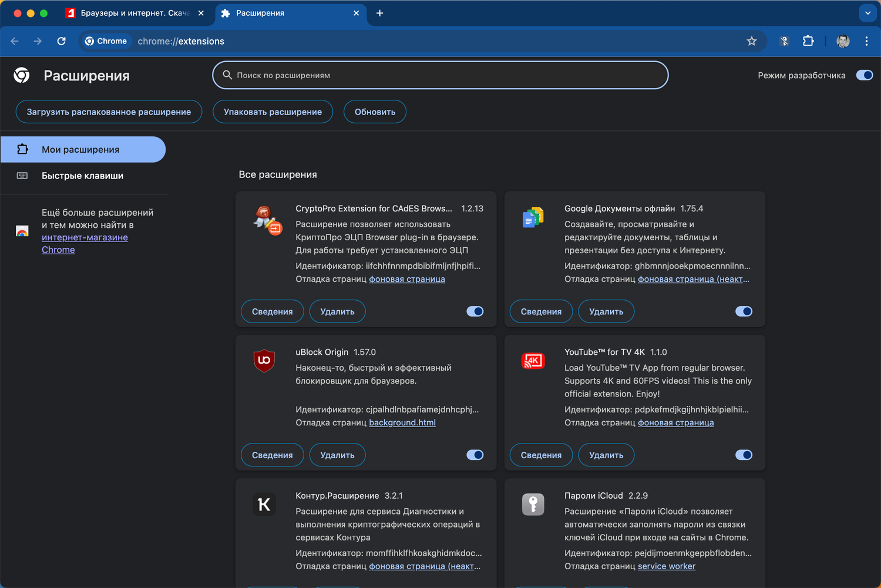Click the CryptoPro extension icon
The width and height of the screenshot is (881, 588).
(267, 220)
